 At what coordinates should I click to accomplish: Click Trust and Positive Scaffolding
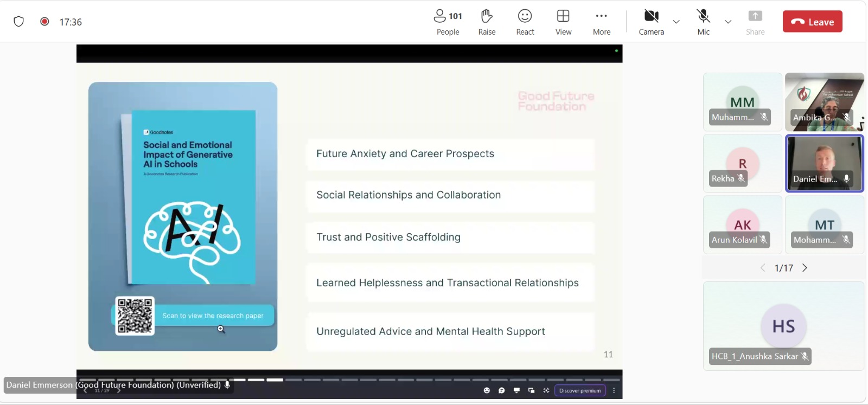click(388, 237)
